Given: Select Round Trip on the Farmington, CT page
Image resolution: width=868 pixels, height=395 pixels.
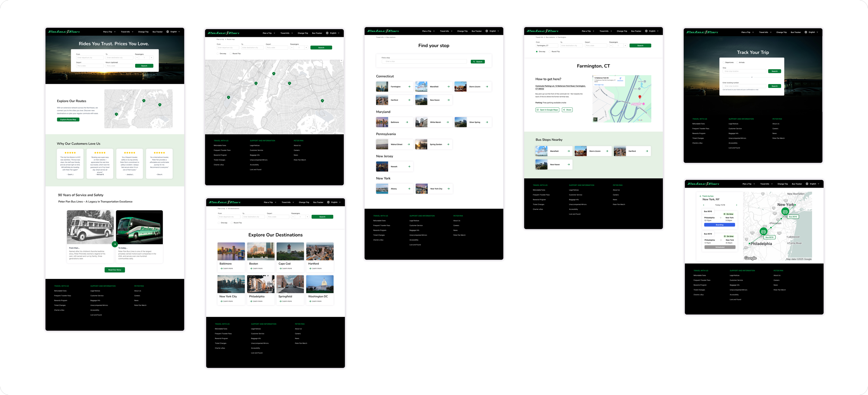Looking at the screenshot, I should coord(550,51).
